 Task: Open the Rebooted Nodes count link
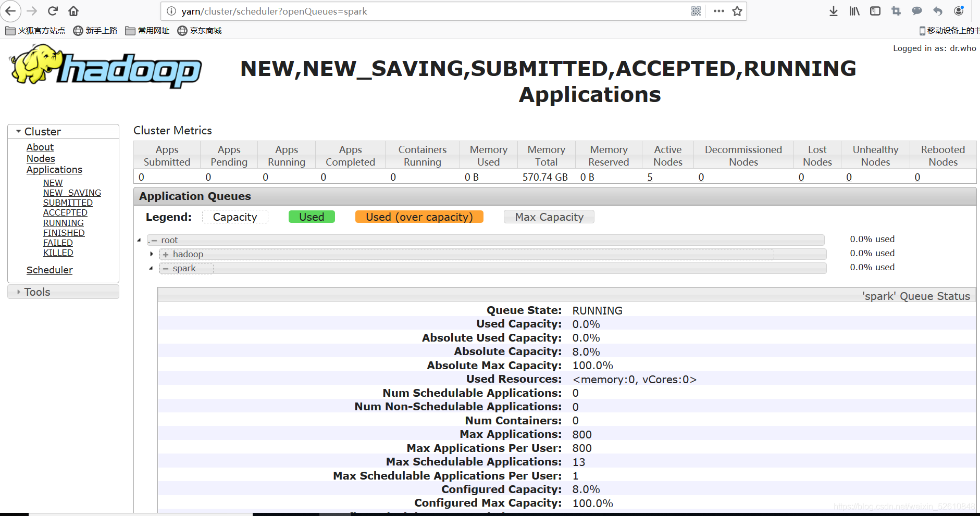pyautogui.click(x=917, y=177)
